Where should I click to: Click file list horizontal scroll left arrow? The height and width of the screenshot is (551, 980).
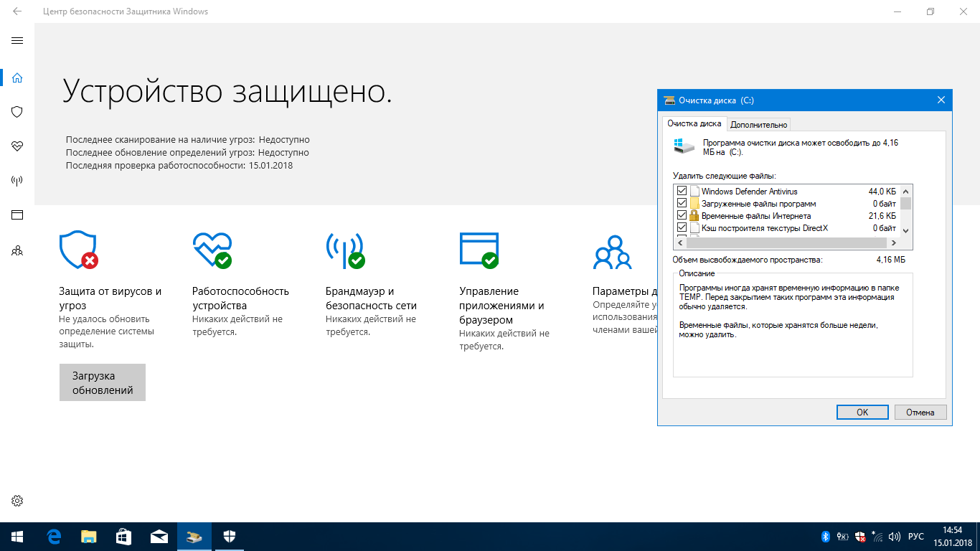tap(679, 242)
